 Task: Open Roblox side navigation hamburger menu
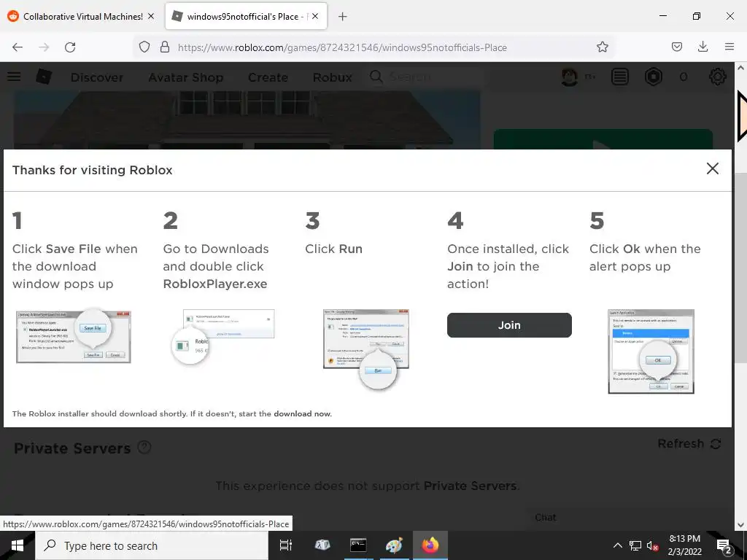[x=14, y=77]
